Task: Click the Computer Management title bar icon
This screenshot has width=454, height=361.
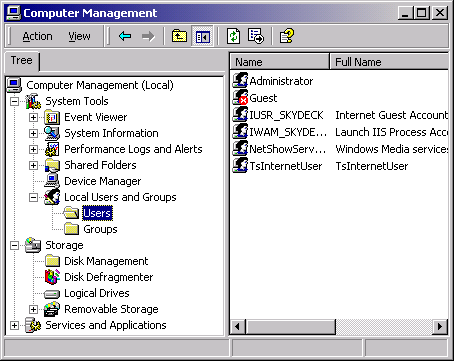Action: pos(14,13)
